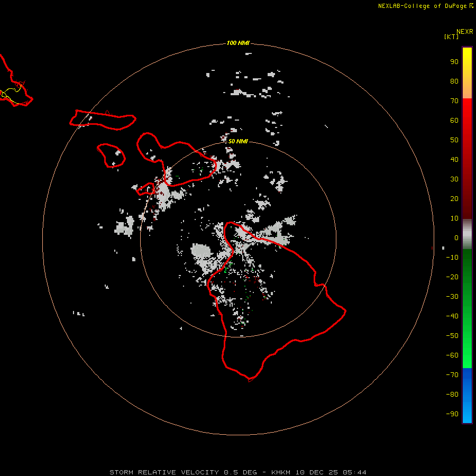Click the [KT] units label
The image size is (476, 476).
point(451,36)
